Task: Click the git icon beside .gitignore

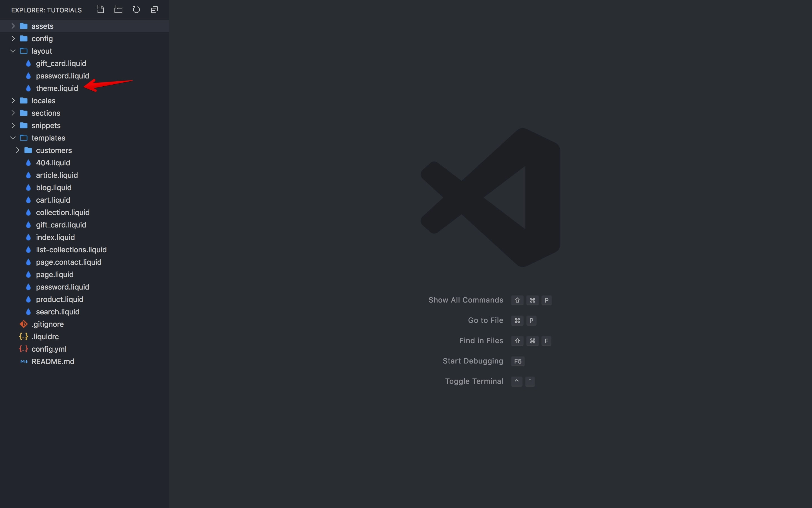Action: pyautogui.click(x=23, y=324)
